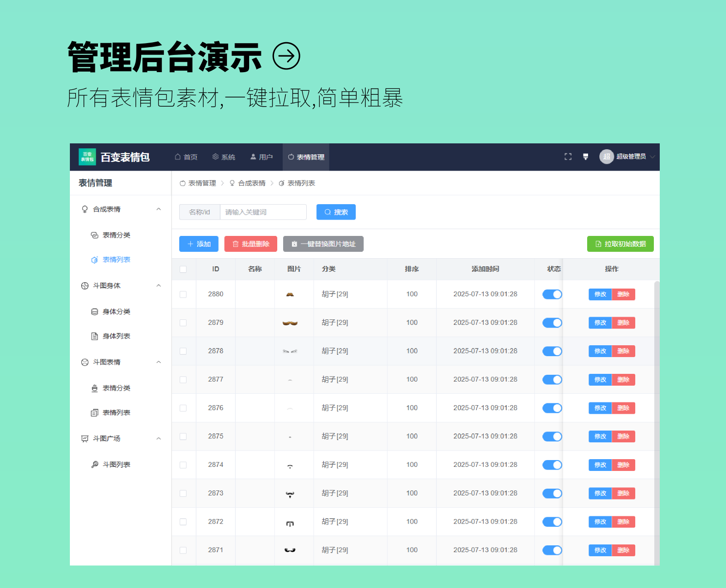Click the 批量删除 button
The image size is (726, 588).
[x=250, y=244]
